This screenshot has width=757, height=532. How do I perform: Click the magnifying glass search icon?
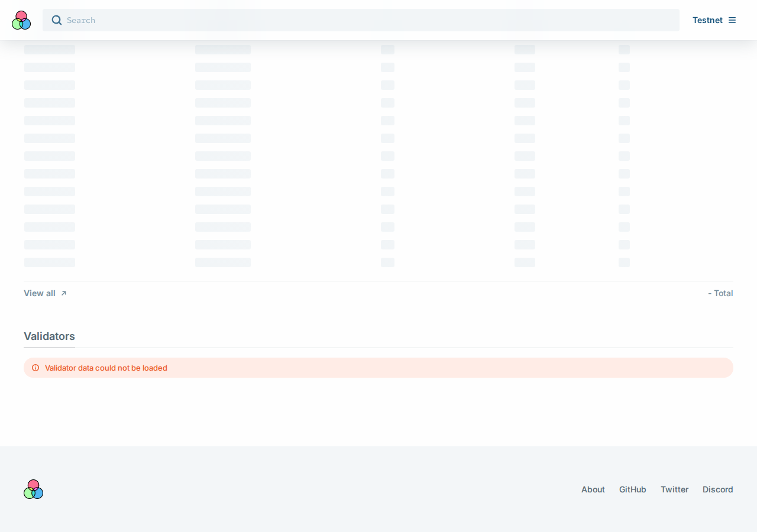[x=57, y=20]
